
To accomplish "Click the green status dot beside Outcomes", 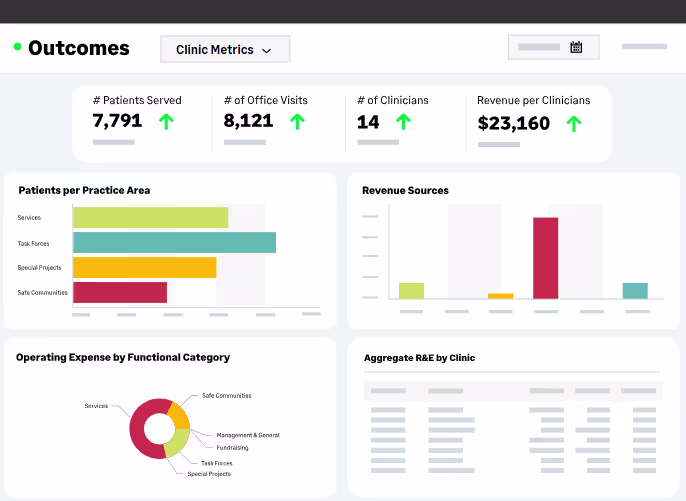I will tap(18, 46).
